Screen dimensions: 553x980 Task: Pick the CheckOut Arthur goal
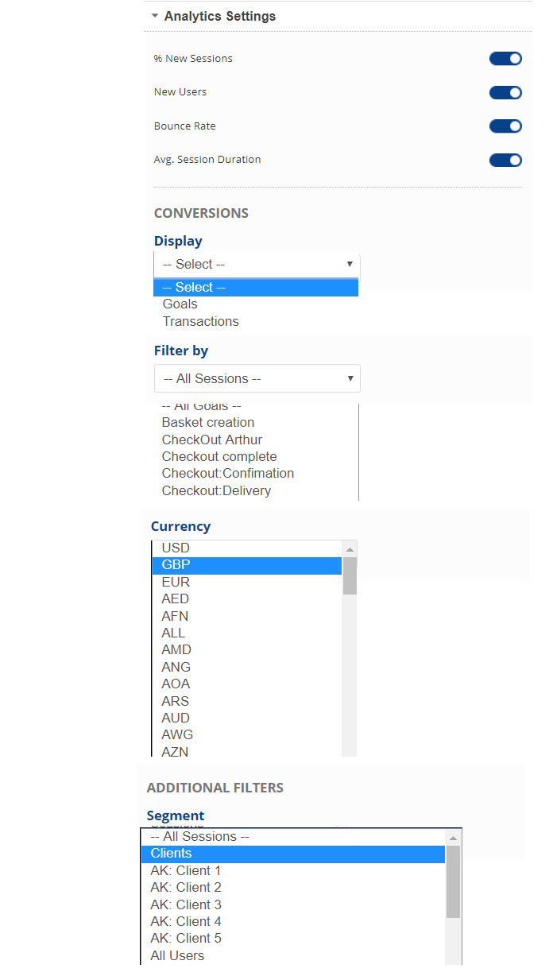coord(212,440)
